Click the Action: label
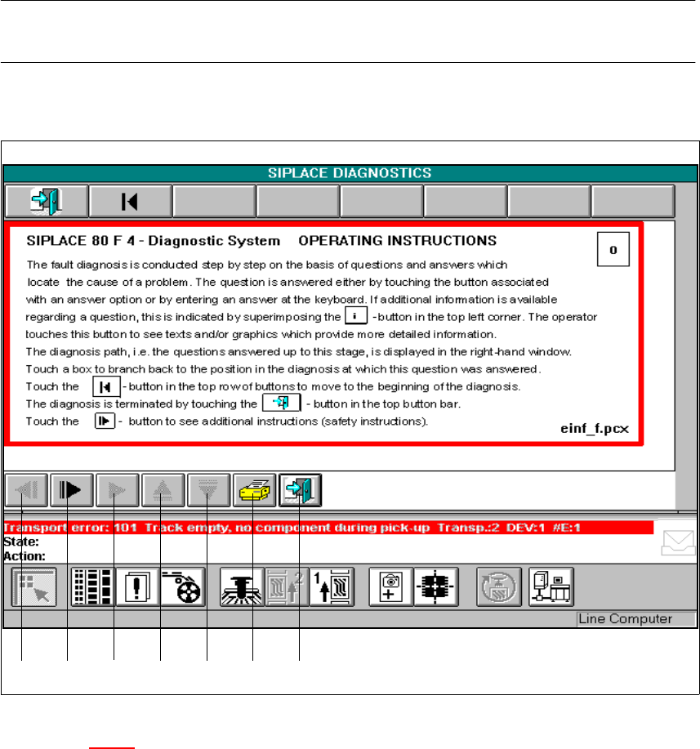 coord(25,556)
